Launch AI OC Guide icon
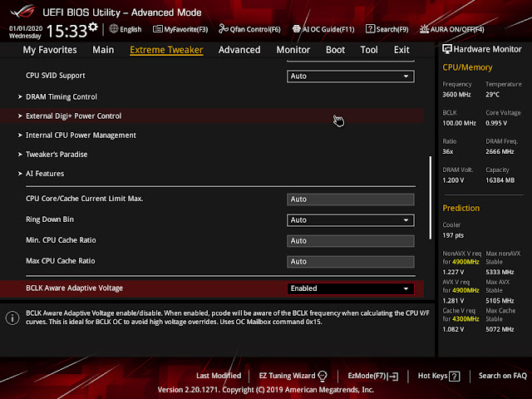Viewport: 532px width, 399px height. coord(296,29)
